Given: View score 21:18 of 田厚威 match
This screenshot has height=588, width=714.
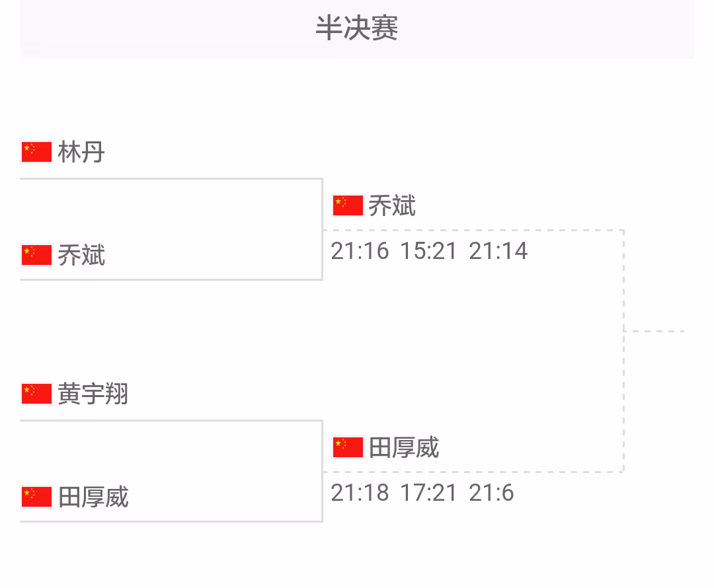Looking at the screenshot, I should point(360,492).
